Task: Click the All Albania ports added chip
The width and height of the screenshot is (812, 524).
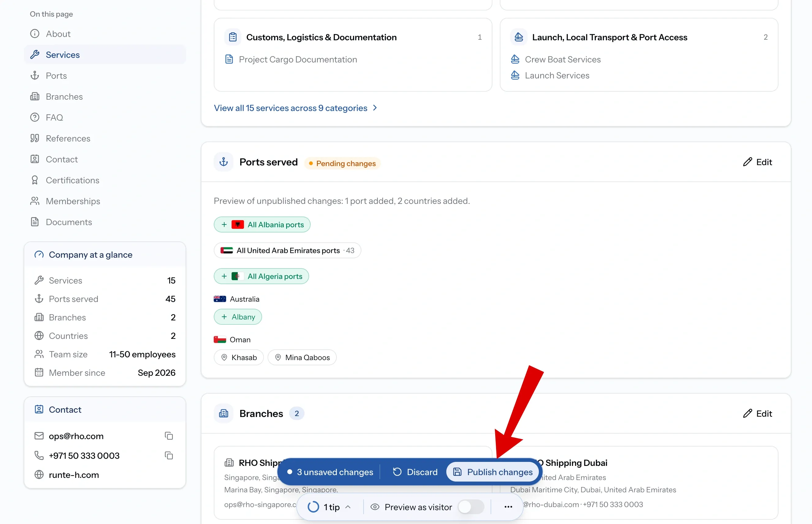Action: click(x=262, y=224)
